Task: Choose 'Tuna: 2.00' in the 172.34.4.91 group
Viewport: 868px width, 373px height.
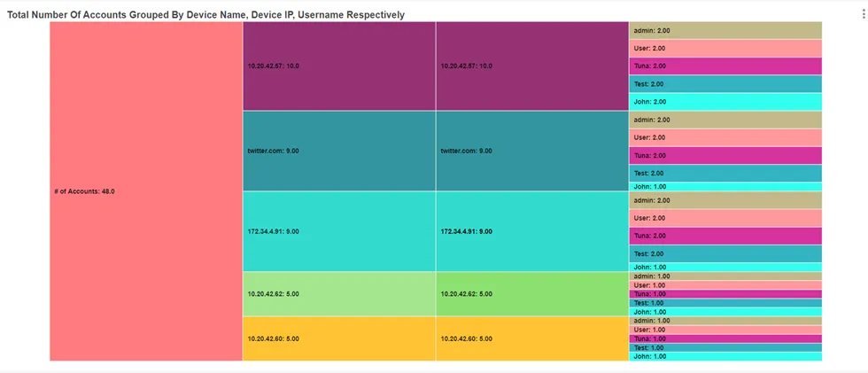Action: (725, 236)
